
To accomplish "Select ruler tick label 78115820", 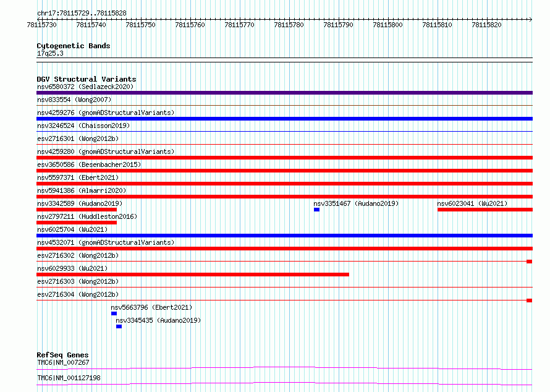I will point(486,25).
